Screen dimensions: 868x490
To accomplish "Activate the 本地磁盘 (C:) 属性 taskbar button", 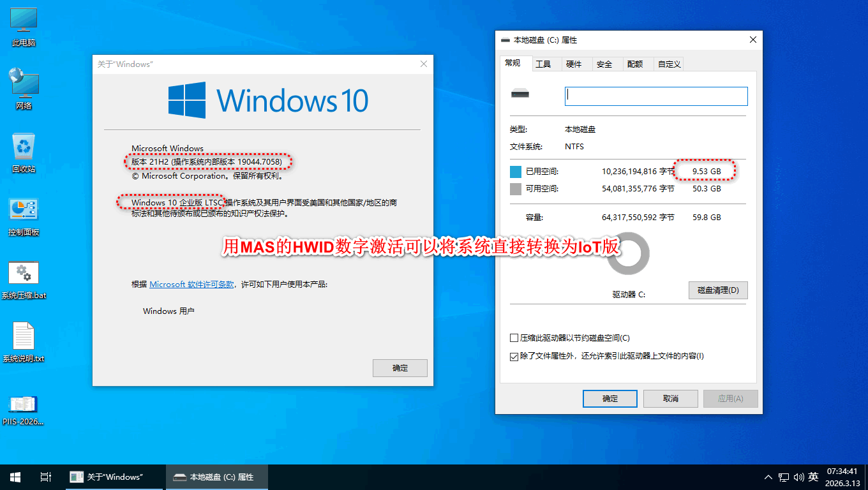I will point(217,477).
